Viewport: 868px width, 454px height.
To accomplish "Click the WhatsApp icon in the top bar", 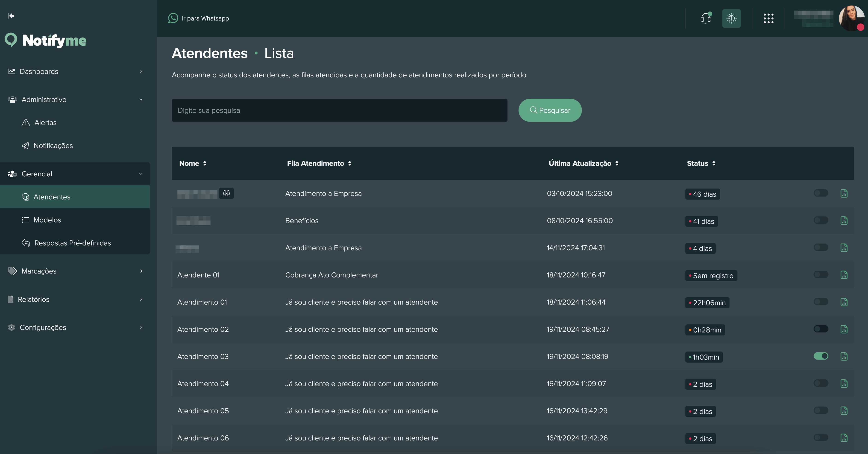I will tap(173, 18).
